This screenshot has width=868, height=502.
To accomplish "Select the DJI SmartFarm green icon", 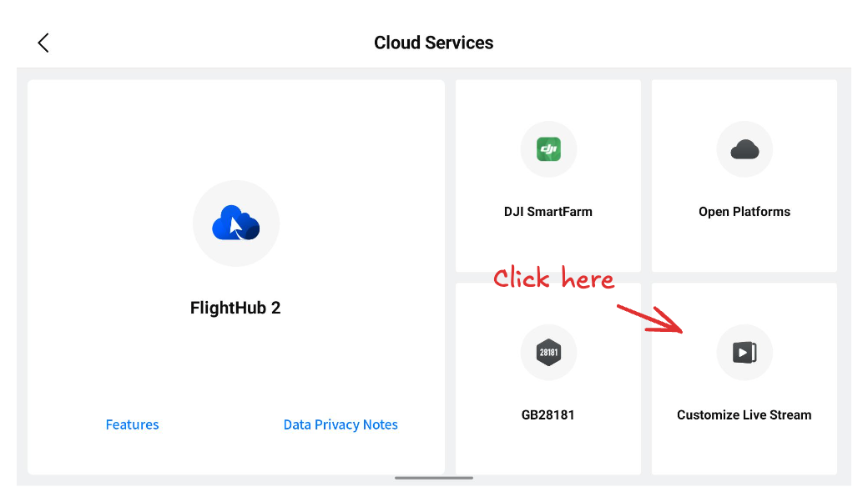I will [548, 149].
